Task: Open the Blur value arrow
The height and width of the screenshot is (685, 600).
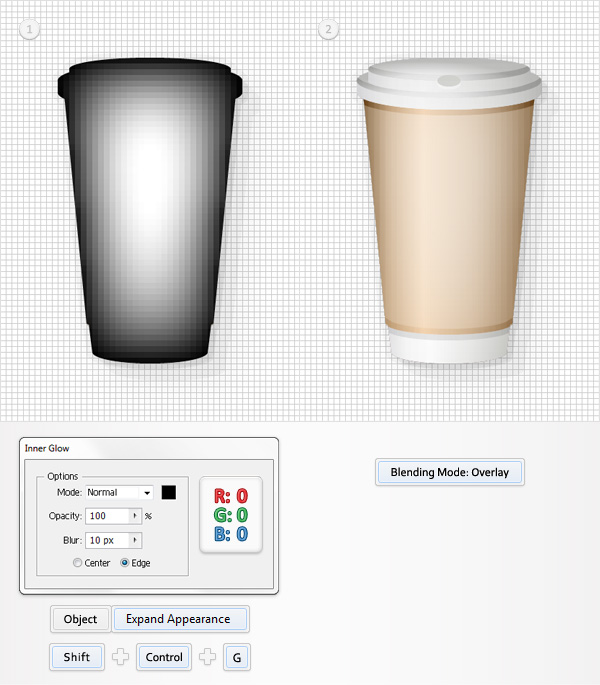Action: [135, 540]
